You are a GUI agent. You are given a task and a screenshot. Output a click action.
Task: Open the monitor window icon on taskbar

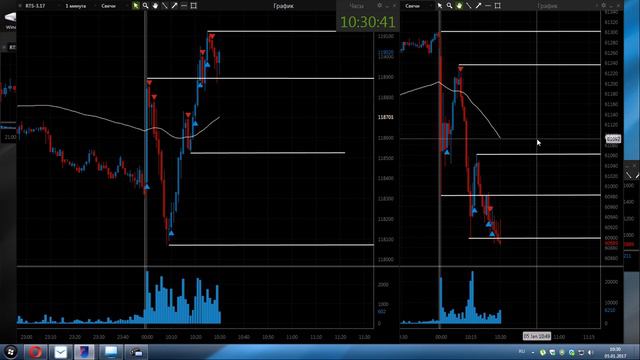tap(111, 352)
